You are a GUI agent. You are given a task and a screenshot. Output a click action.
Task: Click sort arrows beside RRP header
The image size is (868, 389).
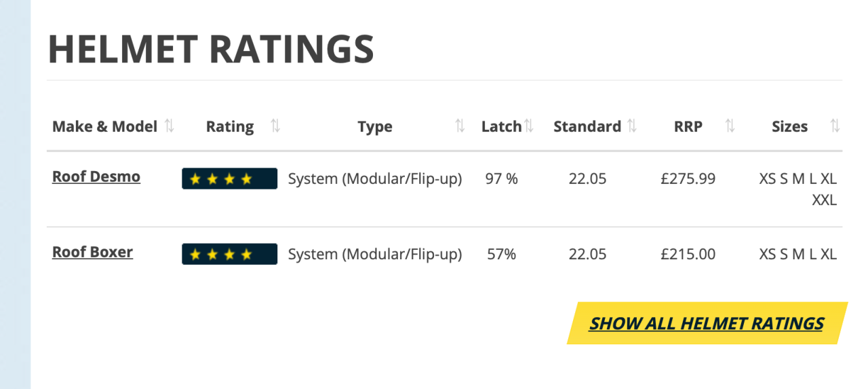pos(730,126)
